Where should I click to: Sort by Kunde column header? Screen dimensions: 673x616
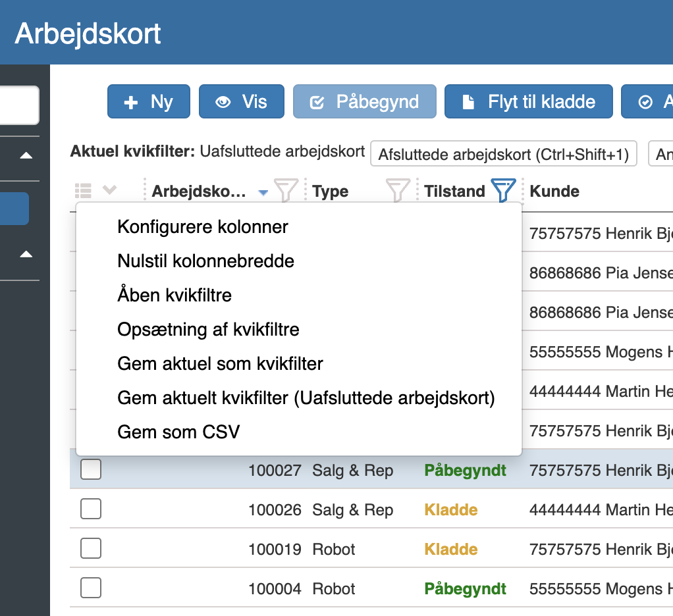554,191
